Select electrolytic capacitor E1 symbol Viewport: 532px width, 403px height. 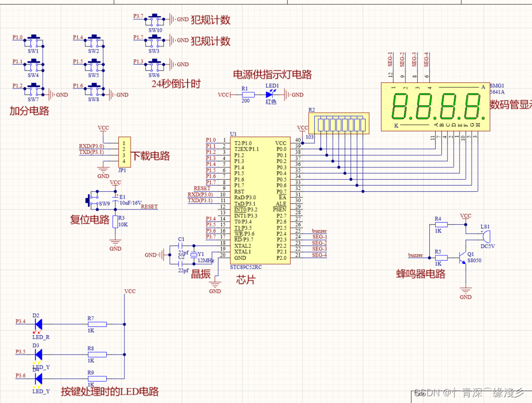[x=115, y=199]
